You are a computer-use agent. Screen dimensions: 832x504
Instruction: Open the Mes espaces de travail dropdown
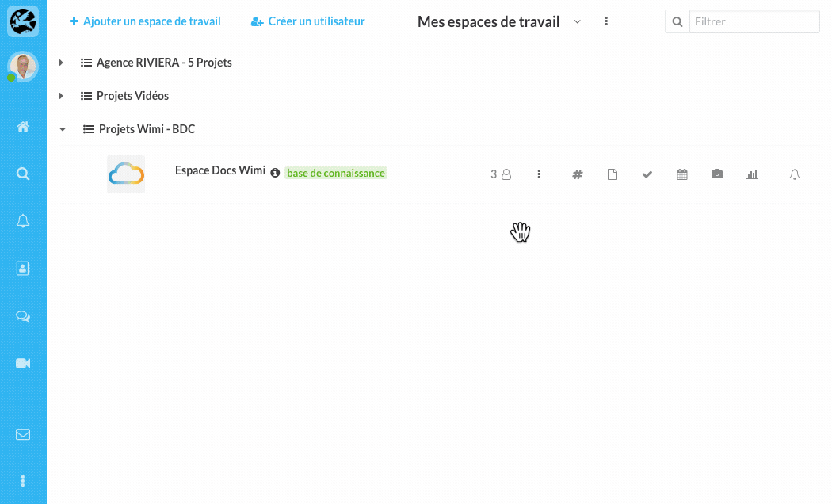[578, 21]
